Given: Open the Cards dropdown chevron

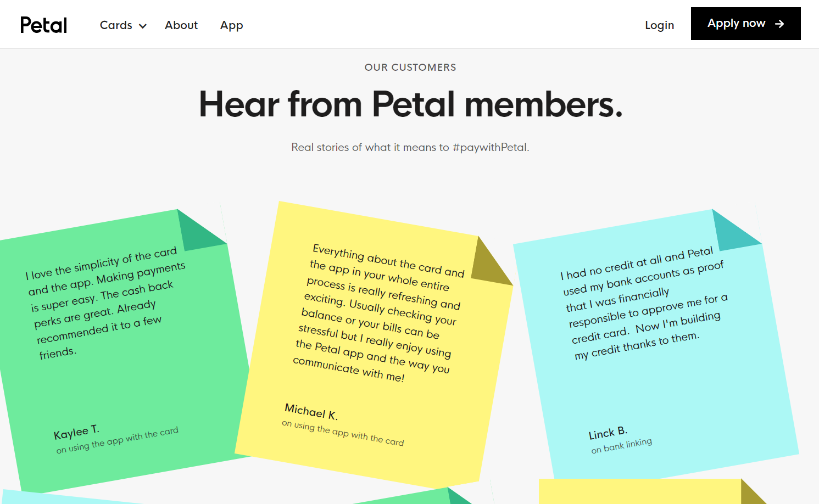Looking at the screenshot, I should (142, 26).
